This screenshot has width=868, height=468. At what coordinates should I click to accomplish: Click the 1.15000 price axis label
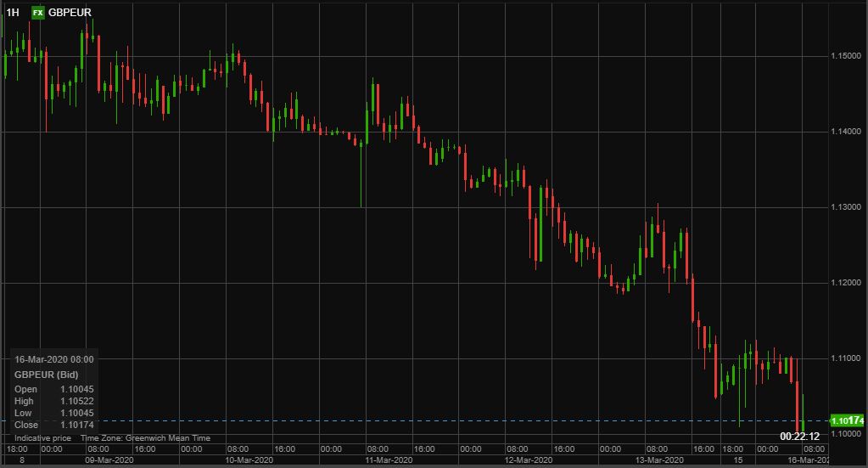[846, 56]
